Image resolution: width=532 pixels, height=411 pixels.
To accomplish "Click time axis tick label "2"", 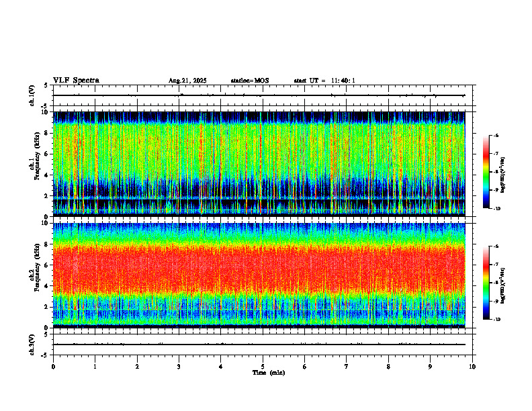I will (137, 367).
